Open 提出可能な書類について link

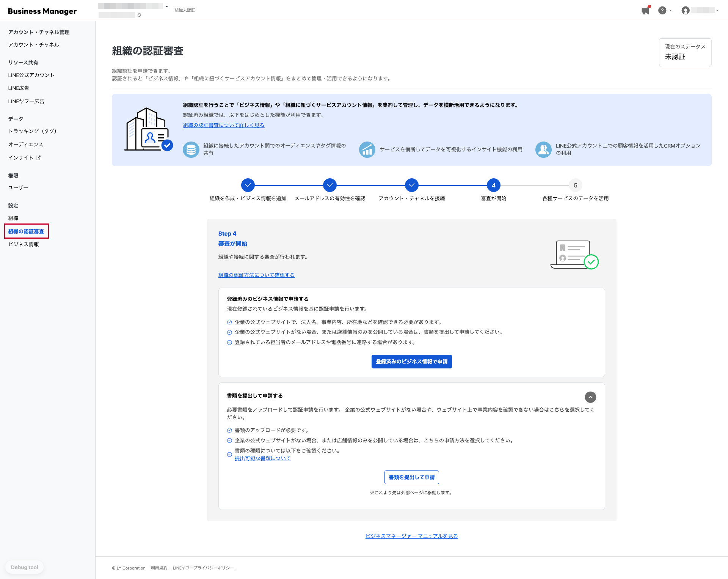pyautogui.click(x=263, y=458)
